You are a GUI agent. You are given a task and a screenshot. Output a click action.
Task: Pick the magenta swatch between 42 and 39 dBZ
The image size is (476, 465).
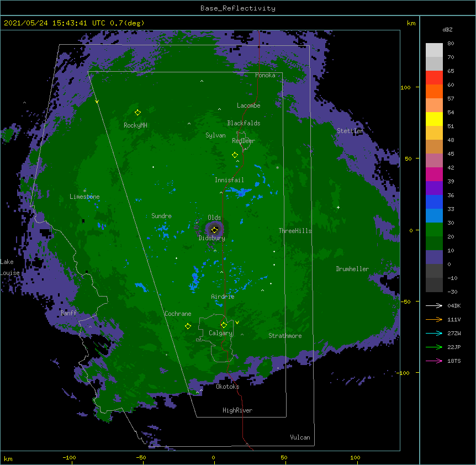[x=434, y=174]
